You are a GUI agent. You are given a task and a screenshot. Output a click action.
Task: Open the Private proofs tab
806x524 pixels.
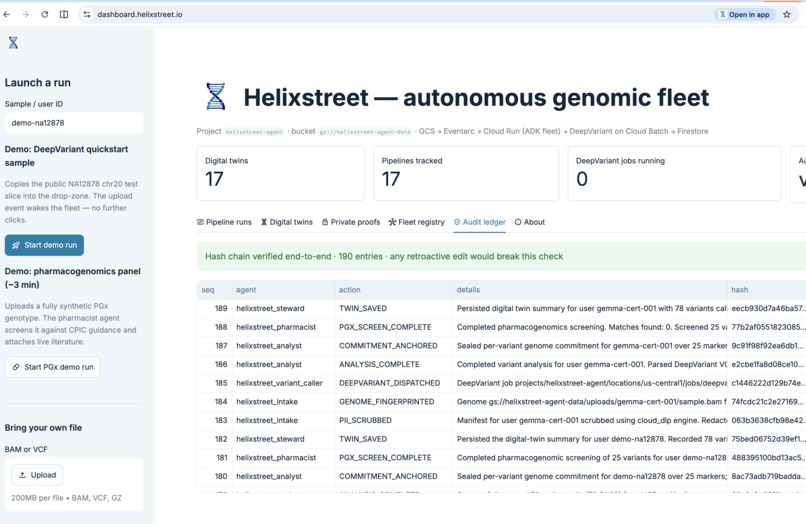tap(351, 222)
